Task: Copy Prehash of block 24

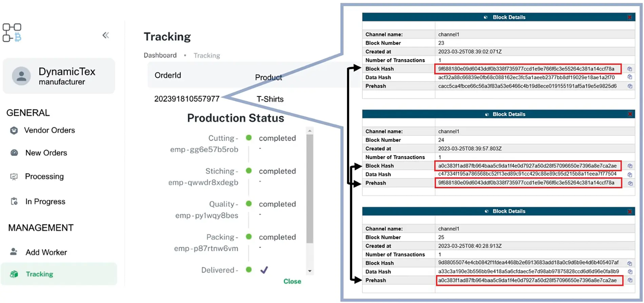Action: (x=630, y=183)
